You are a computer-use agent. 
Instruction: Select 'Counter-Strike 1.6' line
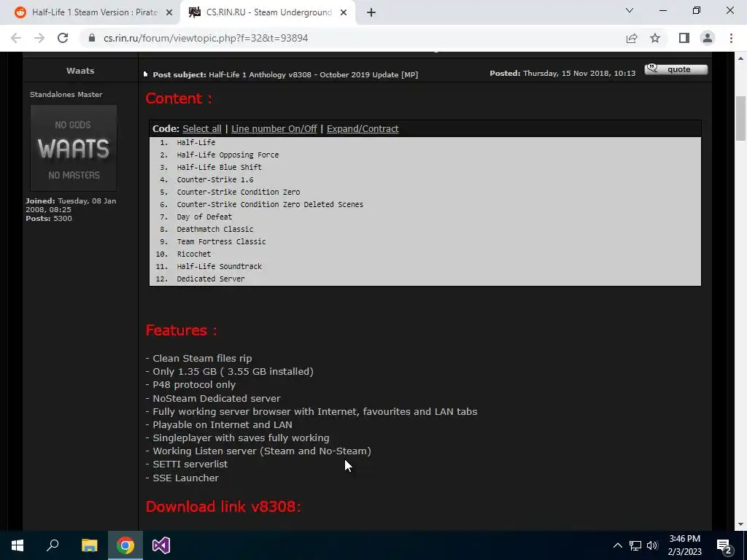click(x=215, y=179)
